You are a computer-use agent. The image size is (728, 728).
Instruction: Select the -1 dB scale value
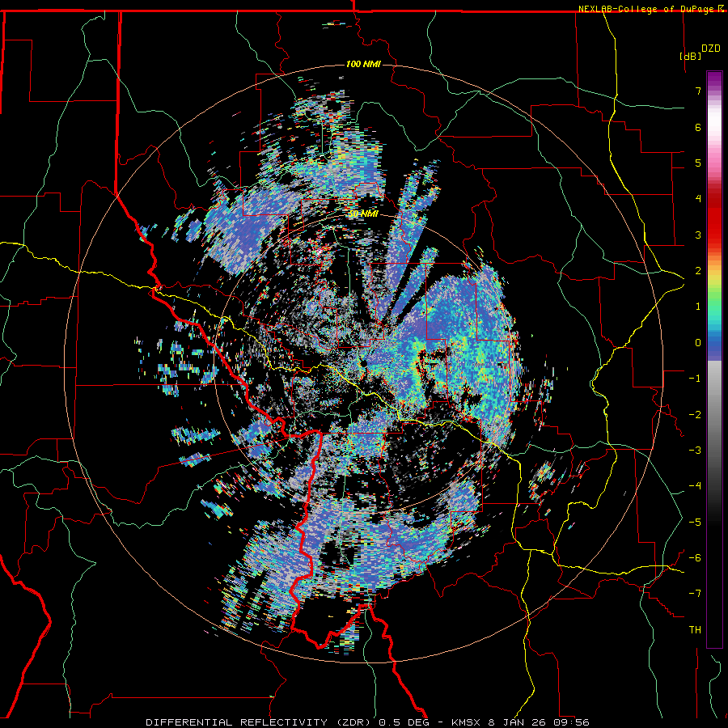click(x=695, y=379)
